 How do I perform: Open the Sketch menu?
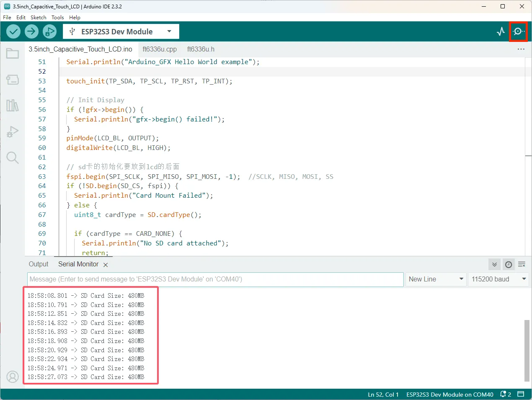pos(38,17)
